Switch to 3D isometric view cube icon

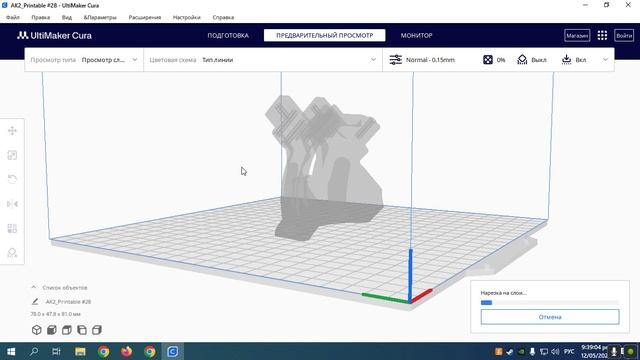[37, 330]
